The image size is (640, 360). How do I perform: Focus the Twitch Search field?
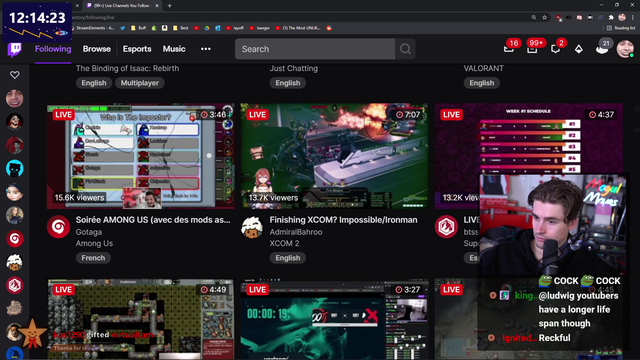click(x=315, y=49)
